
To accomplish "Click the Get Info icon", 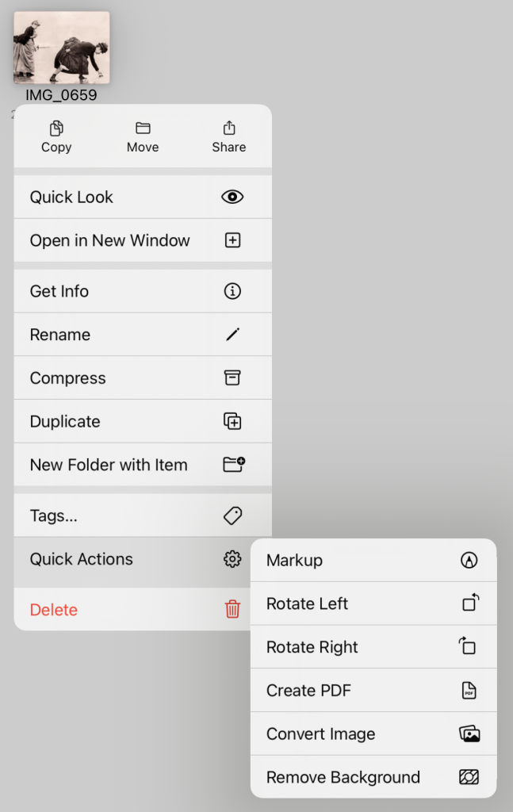I will coord(232,292).
